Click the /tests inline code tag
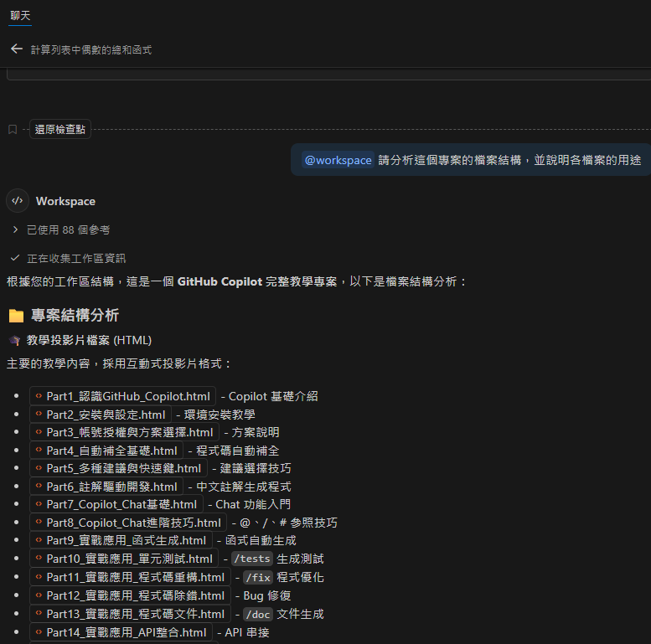 [x=252, y=559]
